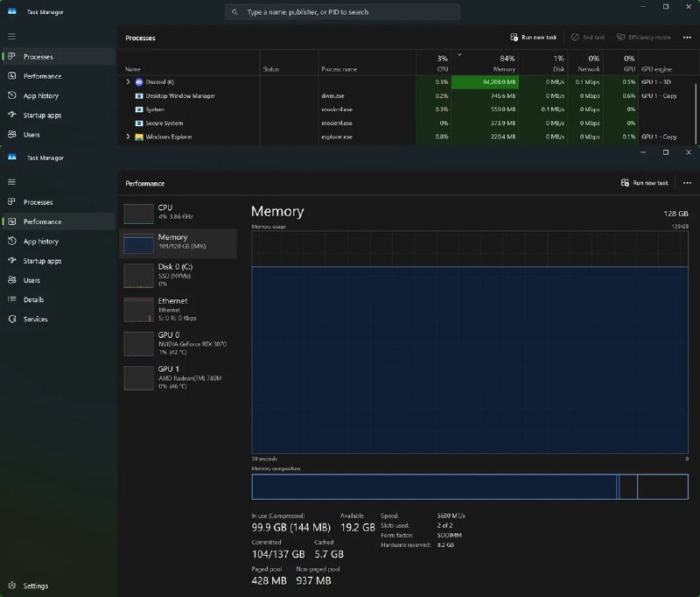This screenshot has height=597, width=700.
Task: Click the Run new task icon in Processes
Action: click(514, 38)
